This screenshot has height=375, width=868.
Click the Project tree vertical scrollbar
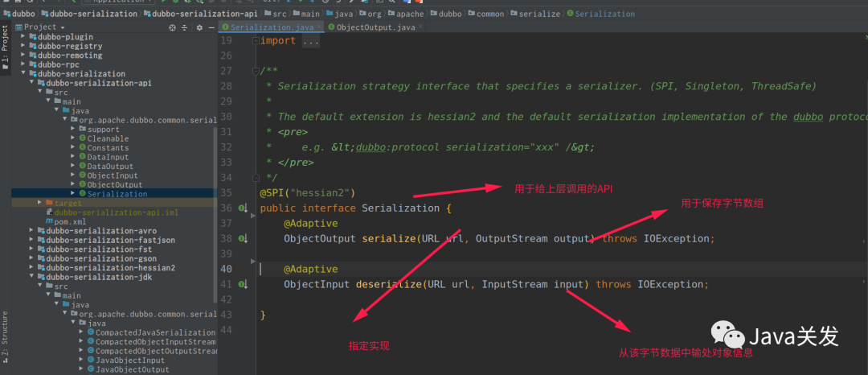click(x=215, y=215)
